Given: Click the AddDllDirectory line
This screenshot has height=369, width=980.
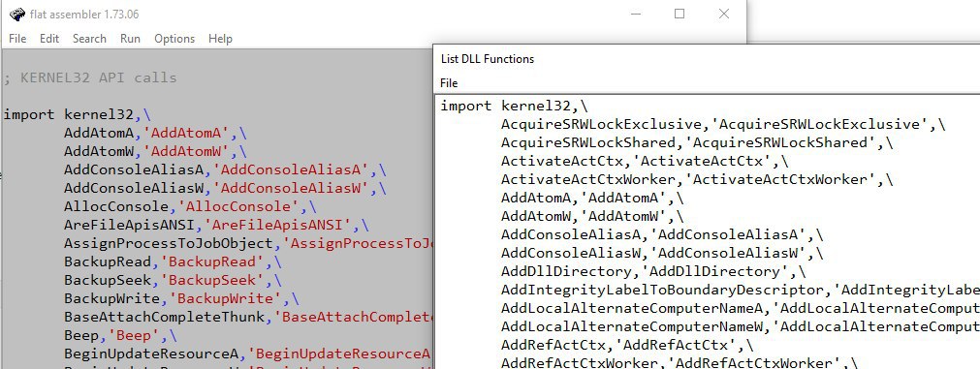Looking at the screenshot, I should tap(653, 271).
